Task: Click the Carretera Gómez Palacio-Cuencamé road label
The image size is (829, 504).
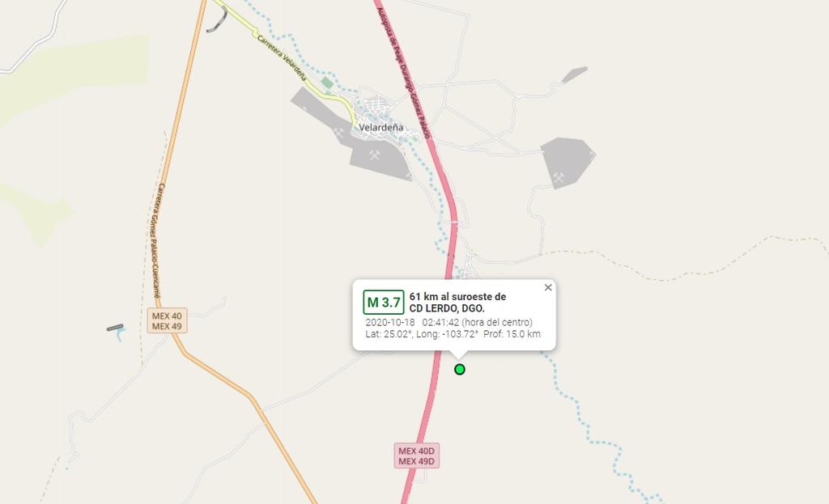Action: (153, 241)
